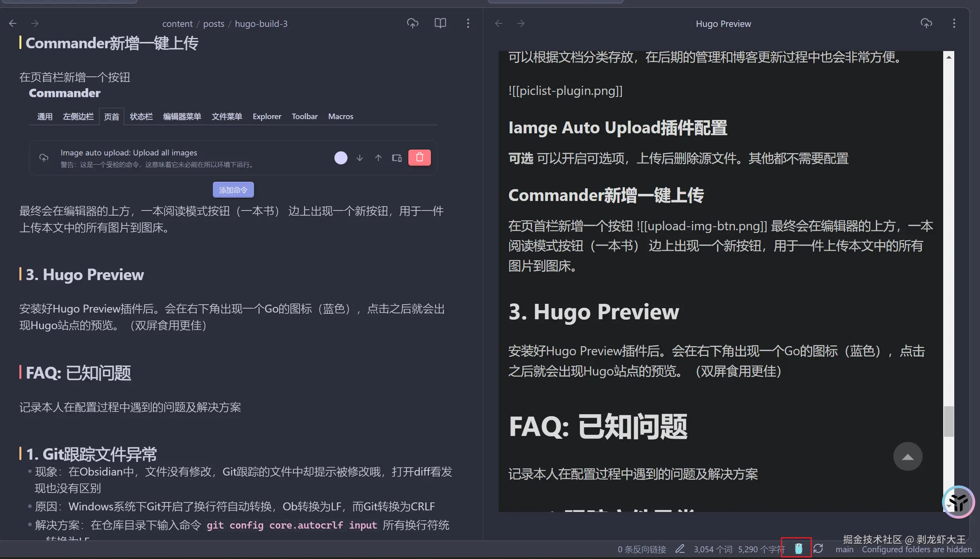Click the purple color circle in the command row
This screenshot has width=980, height=559.
coord(340,157)
